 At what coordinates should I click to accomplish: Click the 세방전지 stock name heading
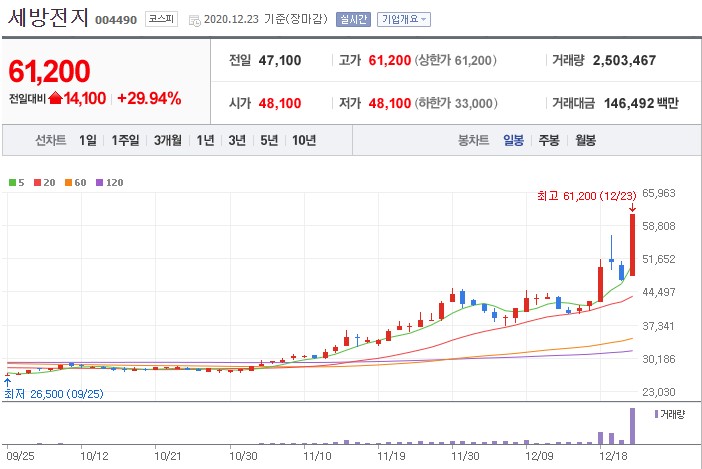pos(48,17)
